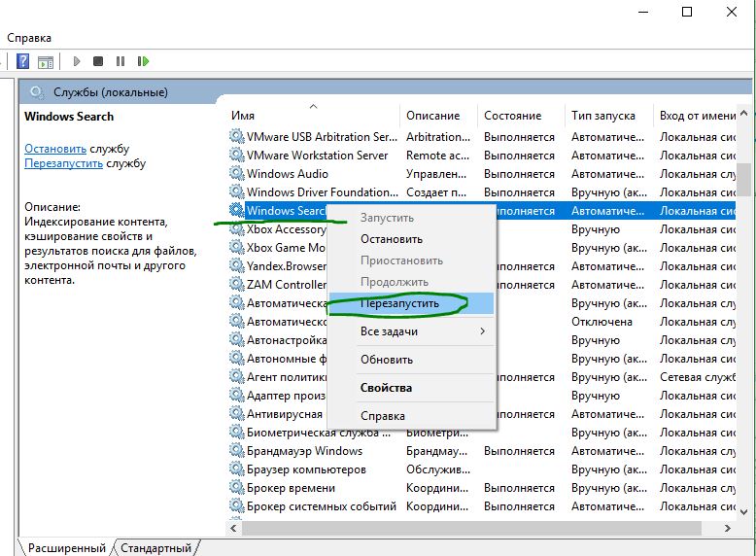Click the Службы (локальные) header icon

pos(37,91)
